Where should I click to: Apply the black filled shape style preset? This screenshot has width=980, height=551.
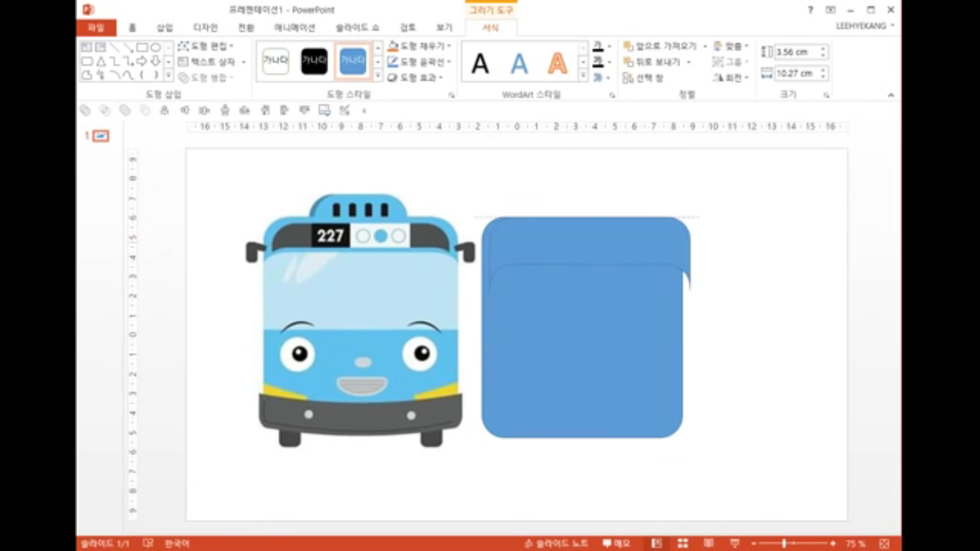pos(314,60)
